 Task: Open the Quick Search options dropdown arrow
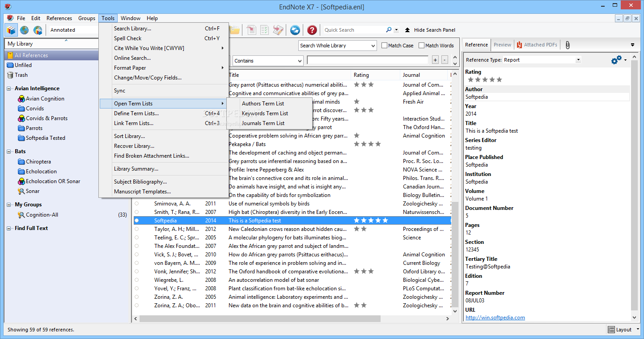(396, 30)
